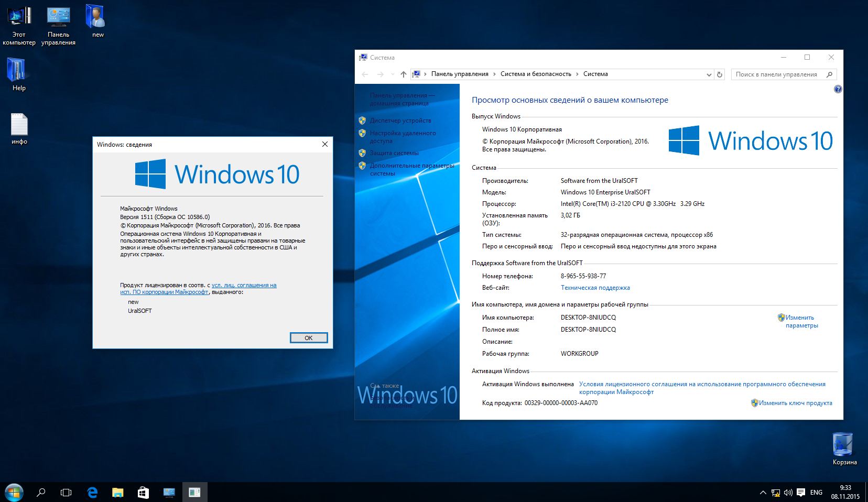
Task: Click 'Изменить ключ продукта' link
Action: pos(795,403)
